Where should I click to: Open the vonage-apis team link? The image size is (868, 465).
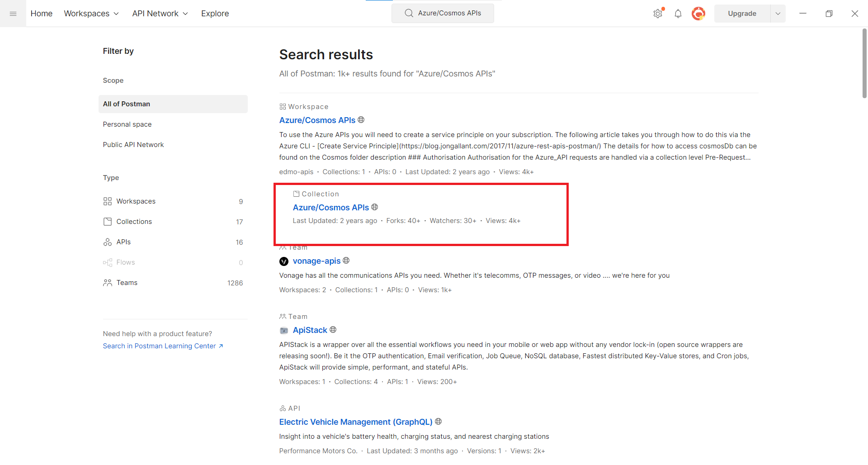pyautogui.click(x=317, y=261)
